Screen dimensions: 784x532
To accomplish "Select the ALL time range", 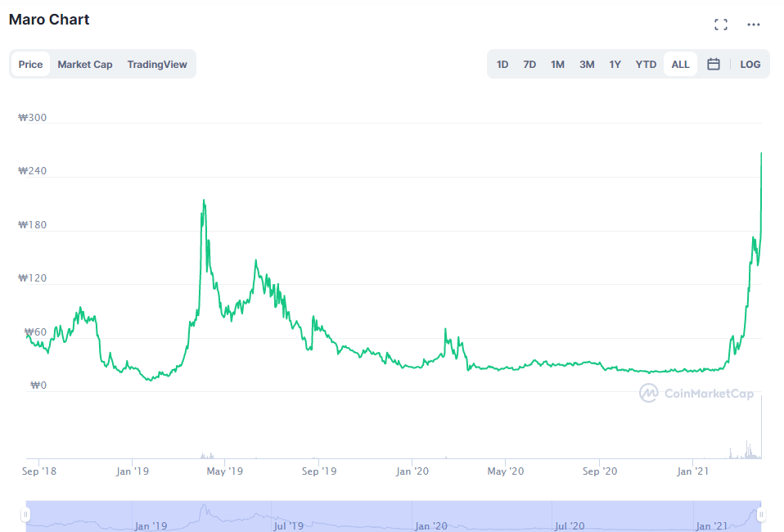I will pos(680,65).
